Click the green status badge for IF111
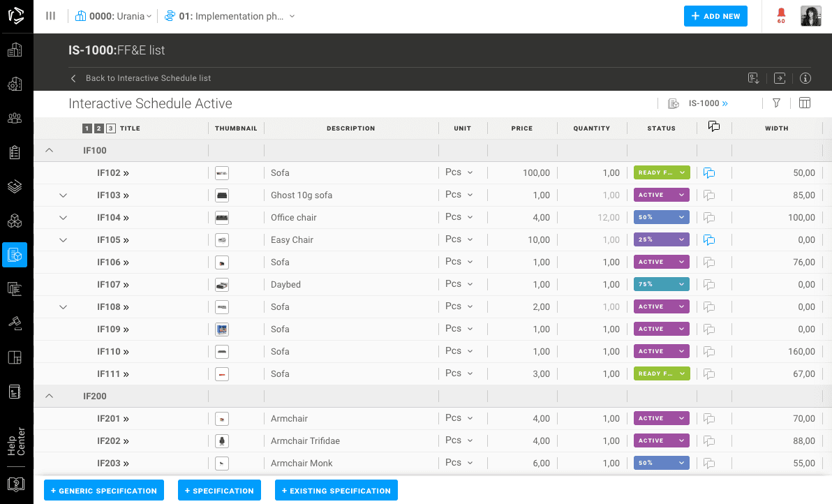832x504 pixels. tap(661, 373)
